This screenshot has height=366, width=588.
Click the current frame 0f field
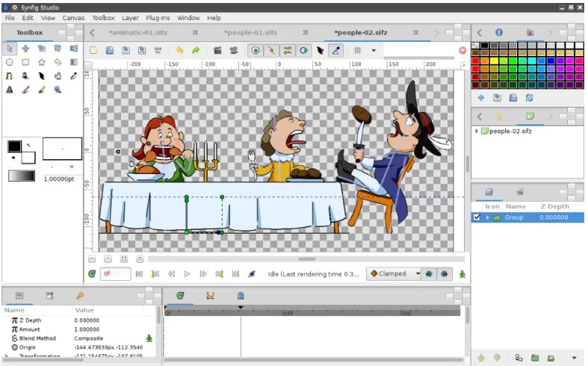[115, 273]
